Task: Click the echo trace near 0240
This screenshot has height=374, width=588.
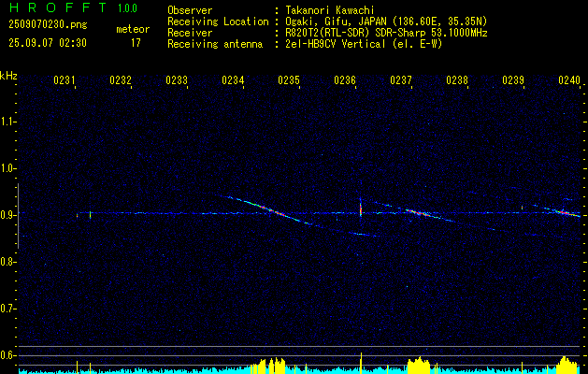Action: 563,212
